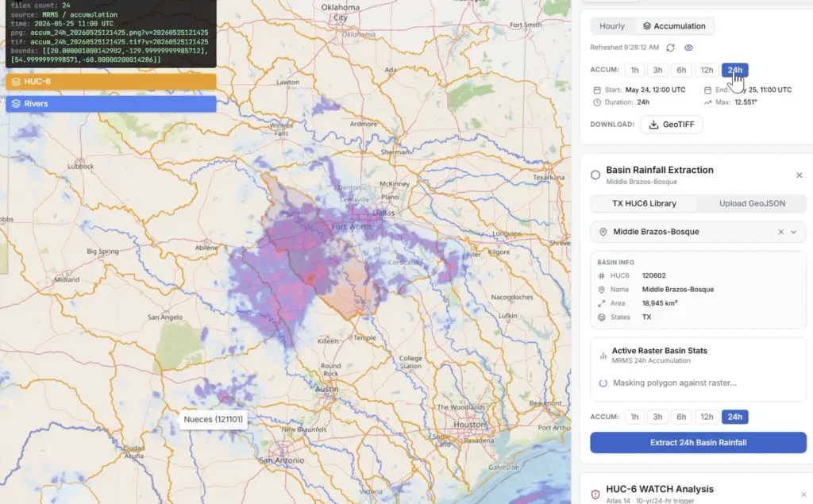Image resolution: width=813 pixels, height=504 pixels.
Task: Click the tif file name in debug overlay
Action: click(119, 42)
